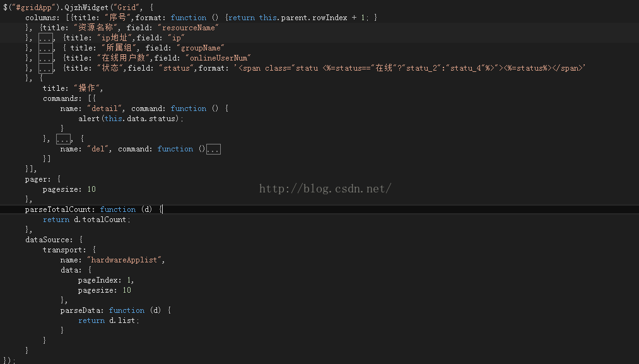Click the "del" command name string
639x364 pixels.
click(98, 149)
